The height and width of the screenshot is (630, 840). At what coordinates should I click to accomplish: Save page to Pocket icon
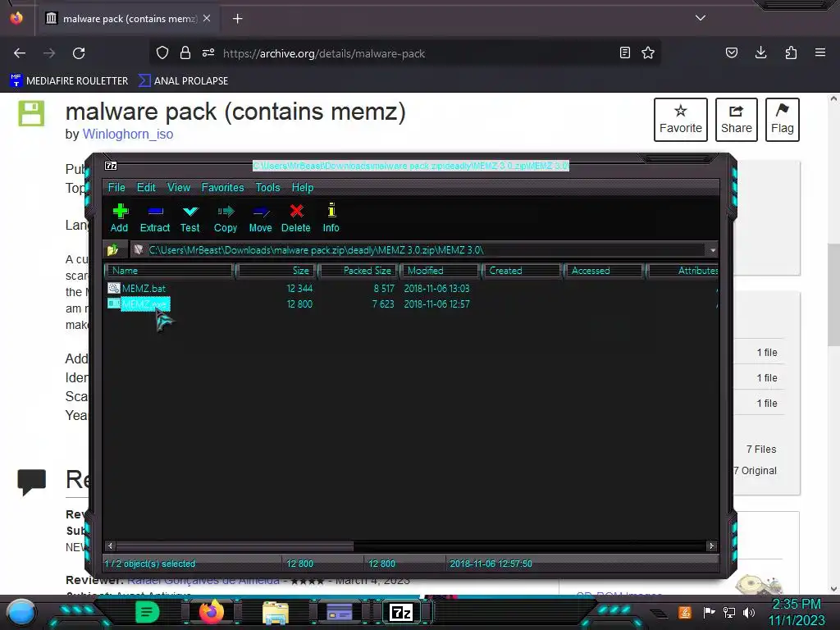[732, 52]
